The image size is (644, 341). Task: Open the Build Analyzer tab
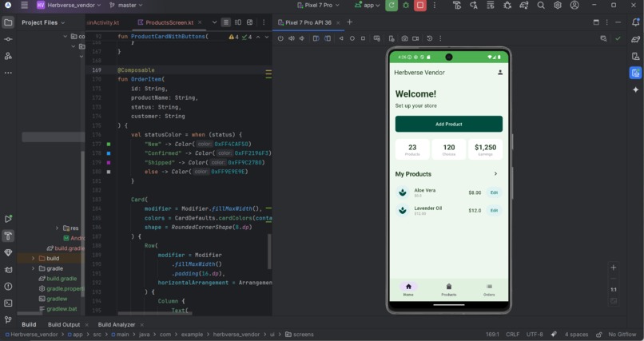pyautogui.click(x=117, y=324)
